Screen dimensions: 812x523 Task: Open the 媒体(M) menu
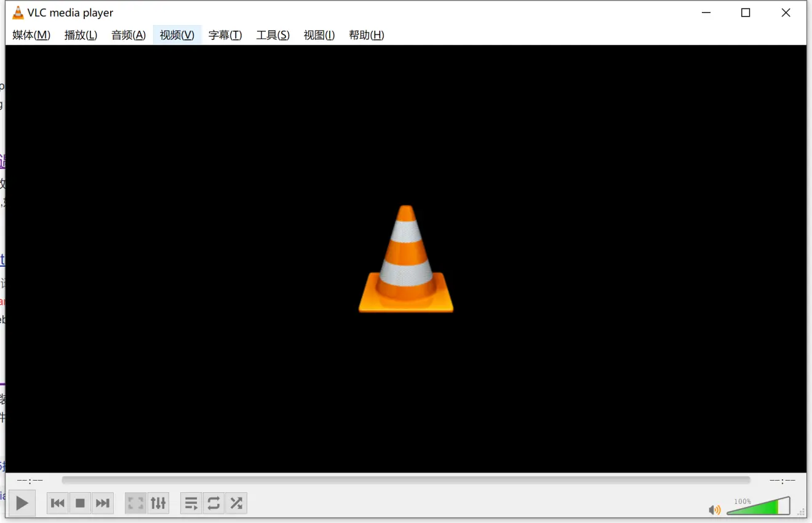[31, 35]
